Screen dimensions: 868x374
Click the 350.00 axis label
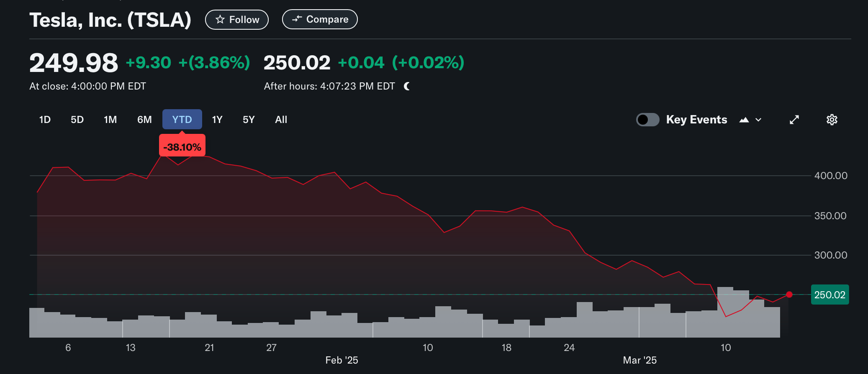[x=830, y=216]
